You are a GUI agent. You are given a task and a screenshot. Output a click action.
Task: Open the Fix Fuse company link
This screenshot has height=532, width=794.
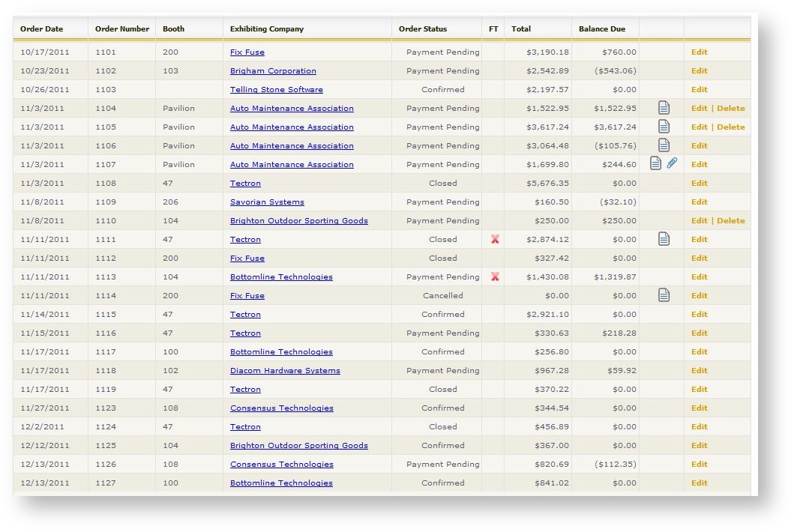click(247, 52)
